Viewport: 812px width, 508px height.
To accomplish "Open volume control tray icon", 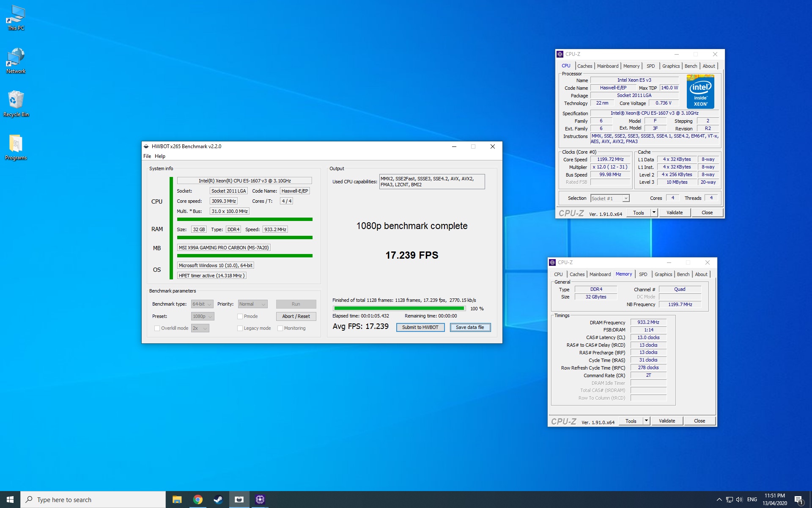I will pyautogui.click(x=739, y=500).
